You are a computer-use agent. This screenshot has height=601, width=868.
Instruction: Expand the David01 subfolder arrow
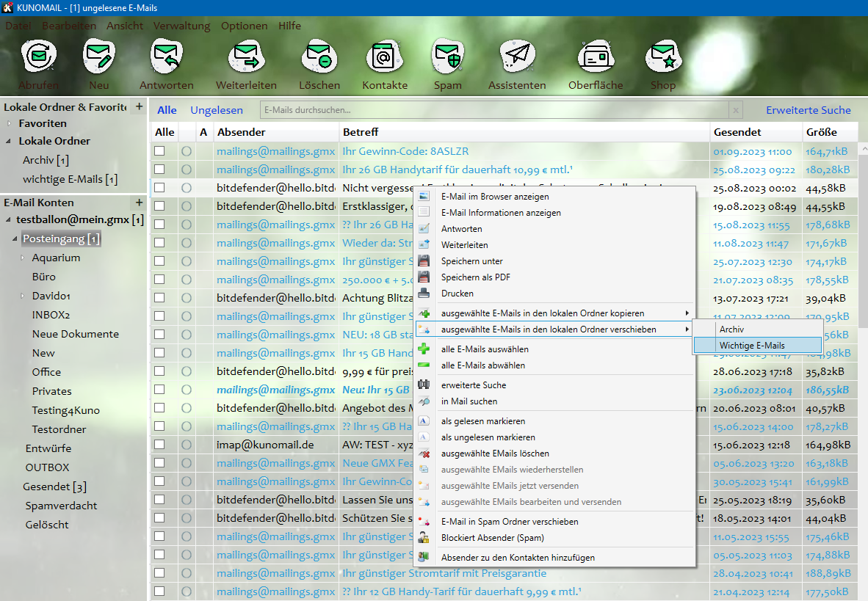(x=23, y=296)
